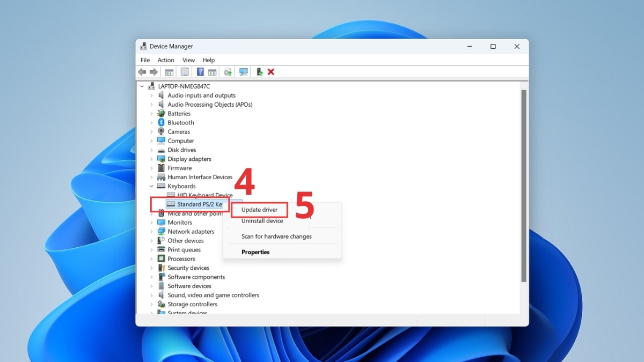The height and width of the screenshot is (362, 644).
Task: Click Scan for hardware changes menu entry
Action: point(276,236)
